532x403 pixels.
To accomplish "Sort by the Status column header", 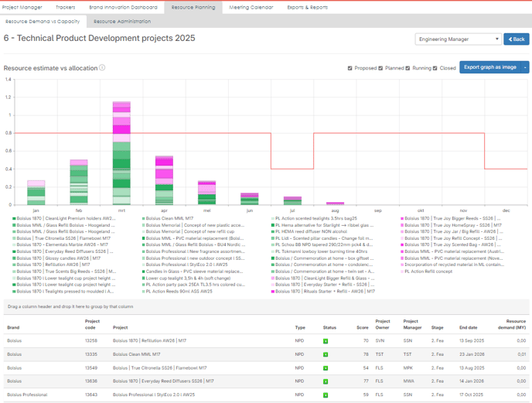I will [x=329, y=328].
